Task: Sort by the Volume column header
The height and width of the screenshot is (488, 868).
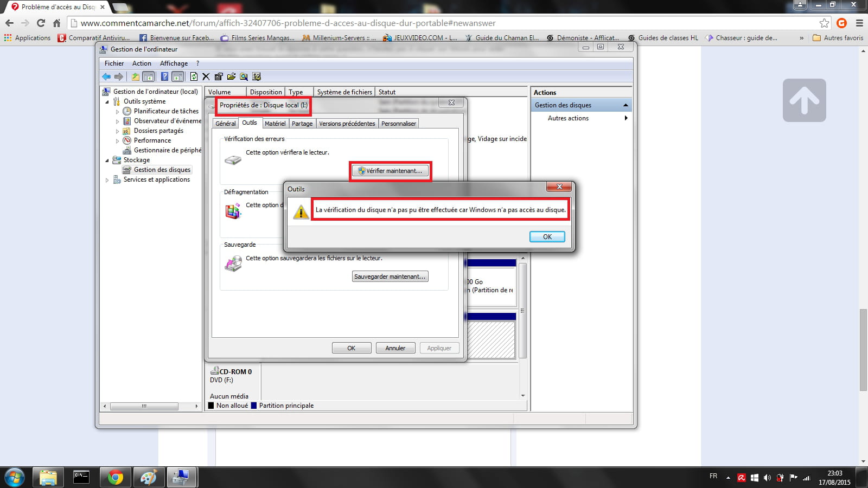Action: point(225,92)
